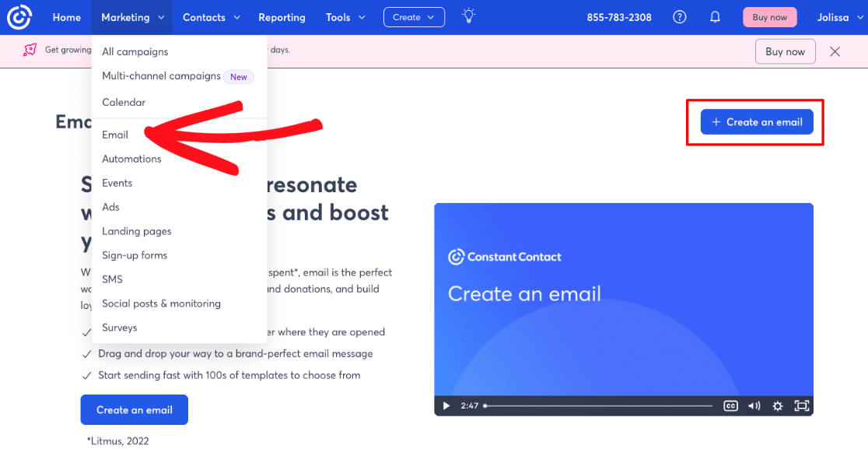
Task: Open the Create dropdown
Action: click(414, 16)
